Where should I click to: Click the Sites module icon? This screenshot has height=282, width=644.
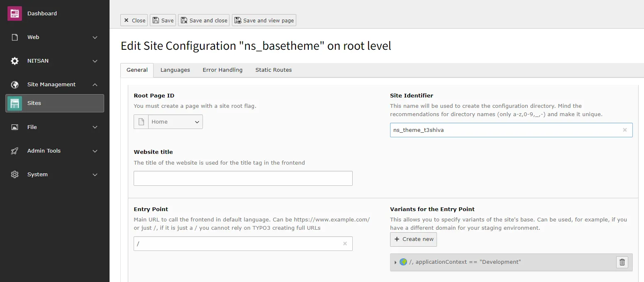(15, 103)
